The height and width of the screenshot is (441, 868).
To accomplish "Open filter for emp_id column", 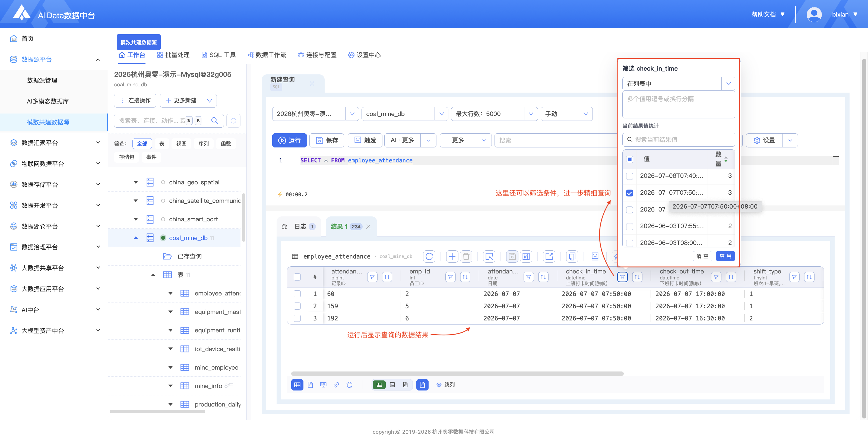I will click(450, 277).
